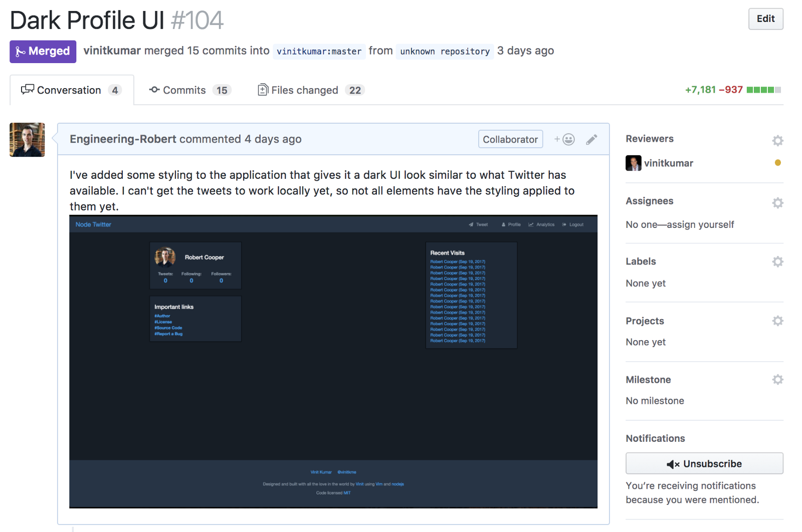Click the Unsubscribe button
The image size is (802, 532).
[704, 463]
